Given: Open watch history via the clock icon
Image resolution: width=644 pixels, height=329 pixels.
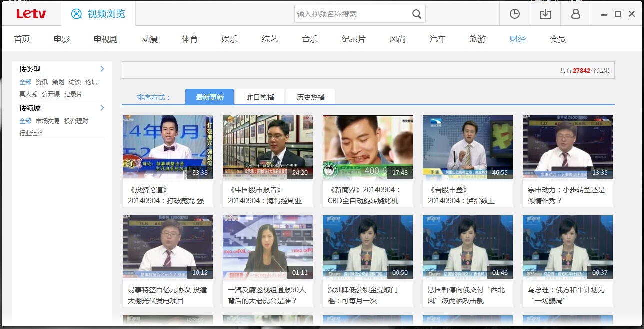Looking at the screenshot, I should pos(515,14).
